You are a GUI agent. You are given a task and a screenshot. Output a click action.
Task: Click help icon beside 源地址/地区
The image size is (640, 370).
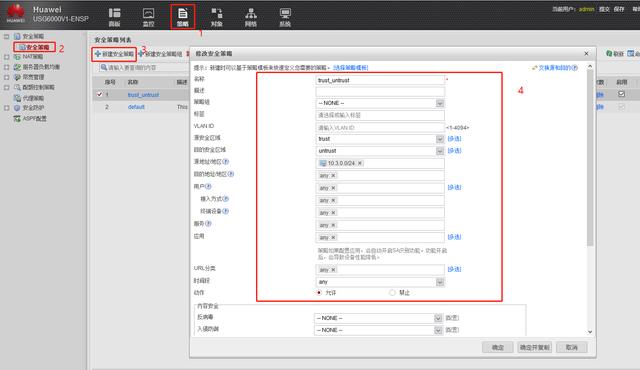pyautogui.click(x=226, y=162)
